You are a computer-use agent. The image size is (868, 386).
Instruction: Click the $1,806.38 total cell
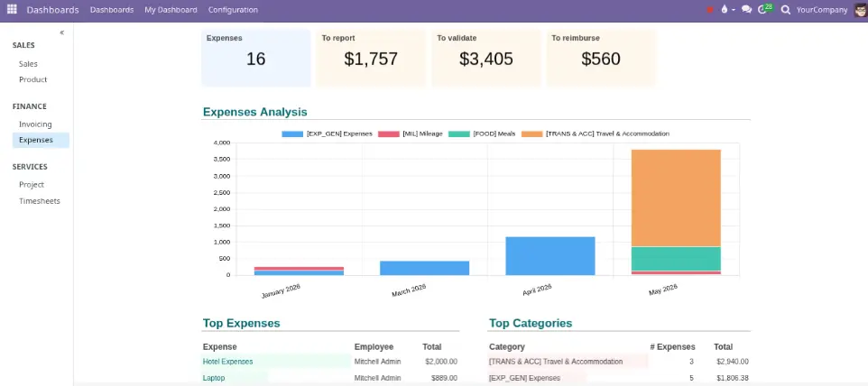pos(733,378)
